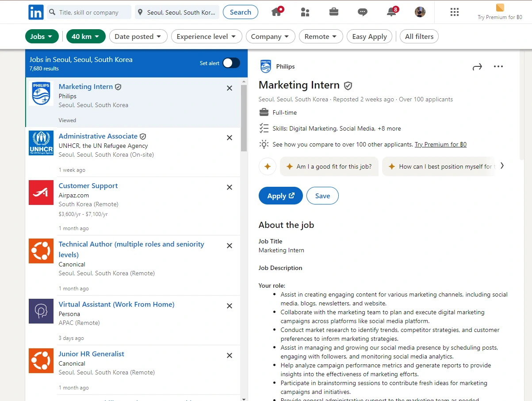Focus the Seoul location search field
532x401 pixels.
point(177,12)
